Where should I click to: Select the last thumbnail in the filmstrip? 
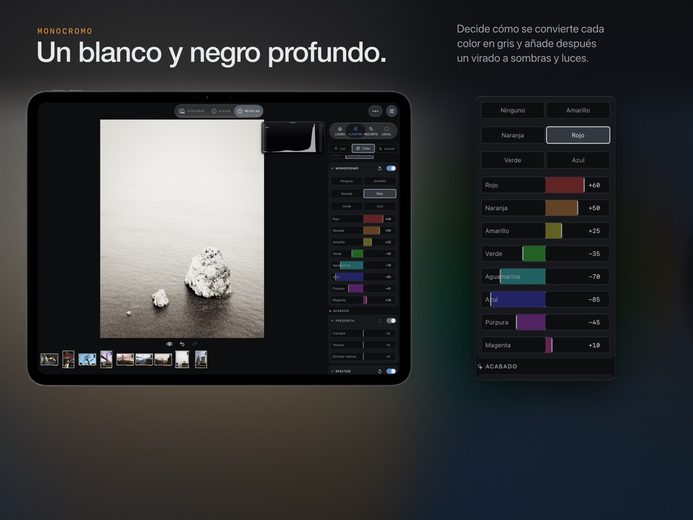click(x=201, y=359)
